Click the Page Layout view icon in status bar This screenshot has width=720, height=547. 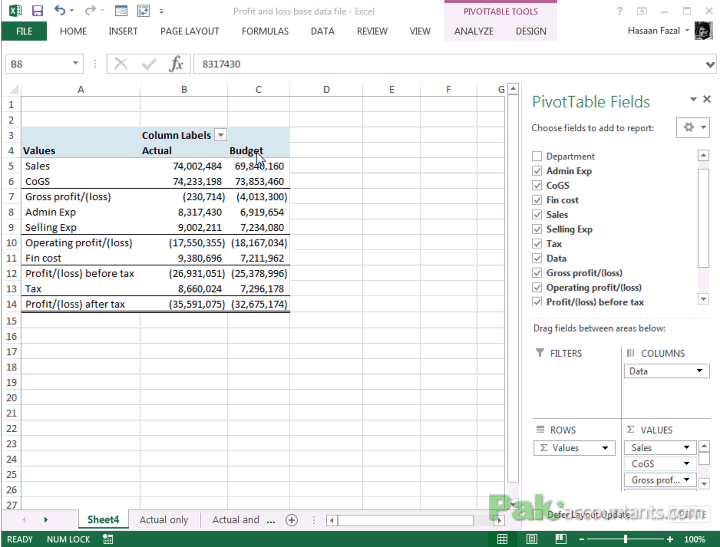coord(532,539)
